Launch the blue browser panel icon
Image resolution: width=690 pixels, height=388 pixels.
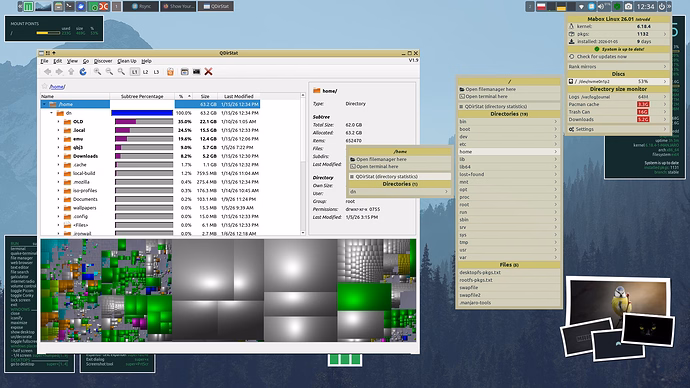click(81, 6)
